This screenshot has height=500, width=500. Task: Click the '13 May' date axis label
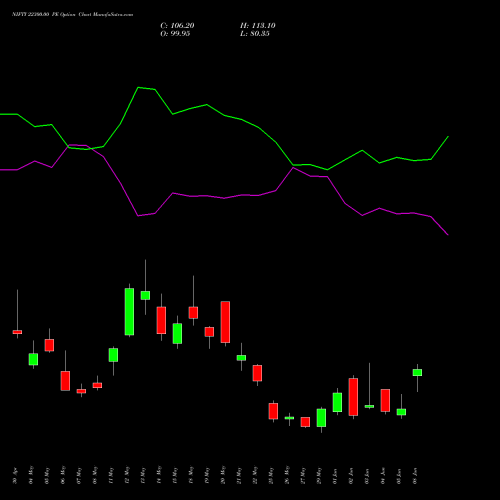(143, 475)
